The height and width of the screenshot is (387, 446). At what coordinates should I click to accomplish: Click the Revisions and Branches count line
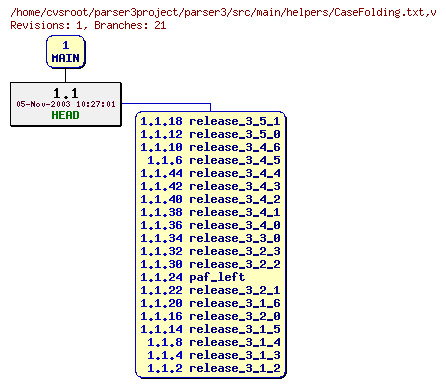point(88,25)
